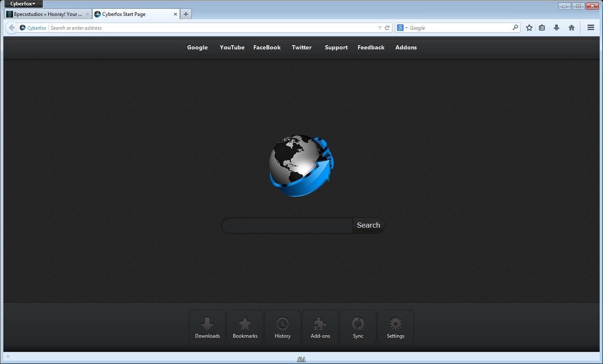Open the Cyberfox application menu button
603x364 pixels.
[x=23, y=4]
